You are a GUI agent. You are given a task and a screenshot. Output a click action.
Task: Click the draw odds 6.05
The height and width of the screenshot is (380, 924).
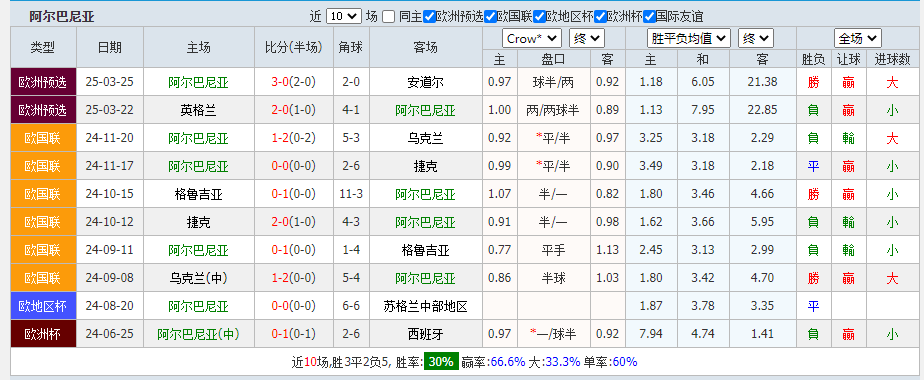click(x=704, y=82)
